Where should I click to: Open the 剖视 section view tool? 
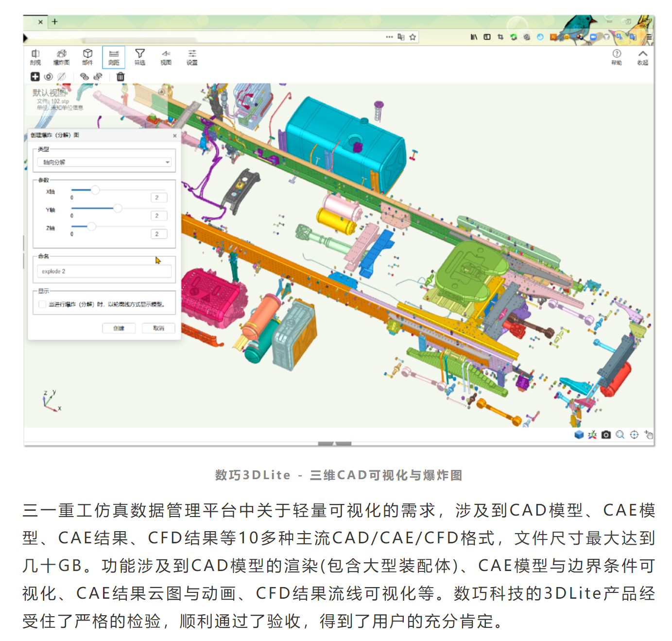pos(35,57)
